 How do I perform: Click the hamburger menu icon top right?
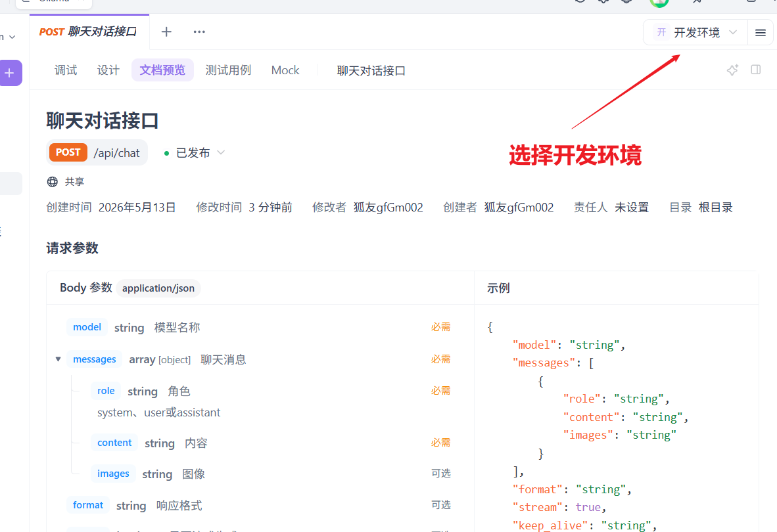[760, 33]
